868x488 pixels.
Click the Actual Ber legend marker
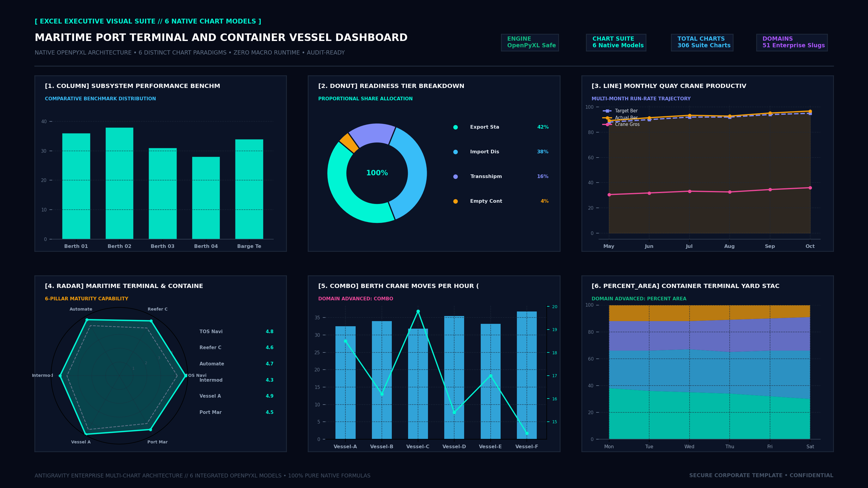pos(607,118)
